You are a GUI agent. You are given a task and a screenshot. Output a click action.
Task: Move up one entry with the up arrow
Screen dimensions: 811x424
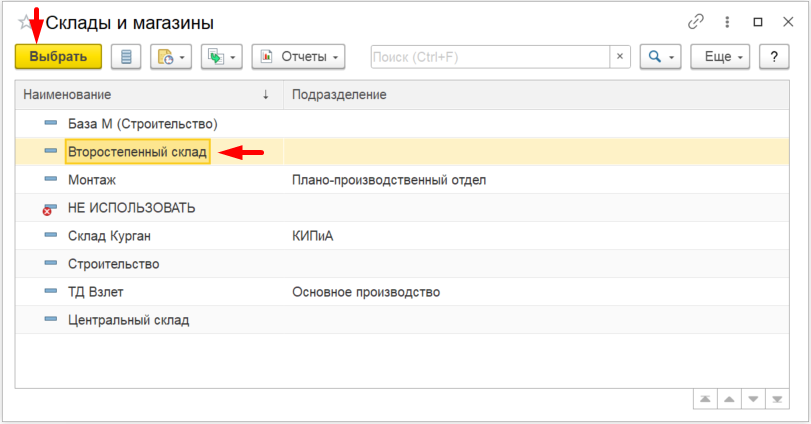(x=729, y=399)
